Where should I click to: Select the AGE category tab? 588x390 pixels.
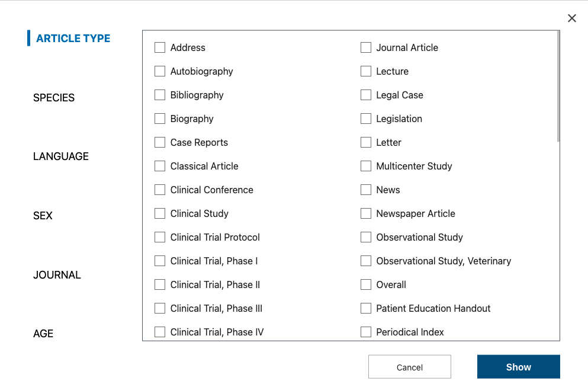(43, 333)
